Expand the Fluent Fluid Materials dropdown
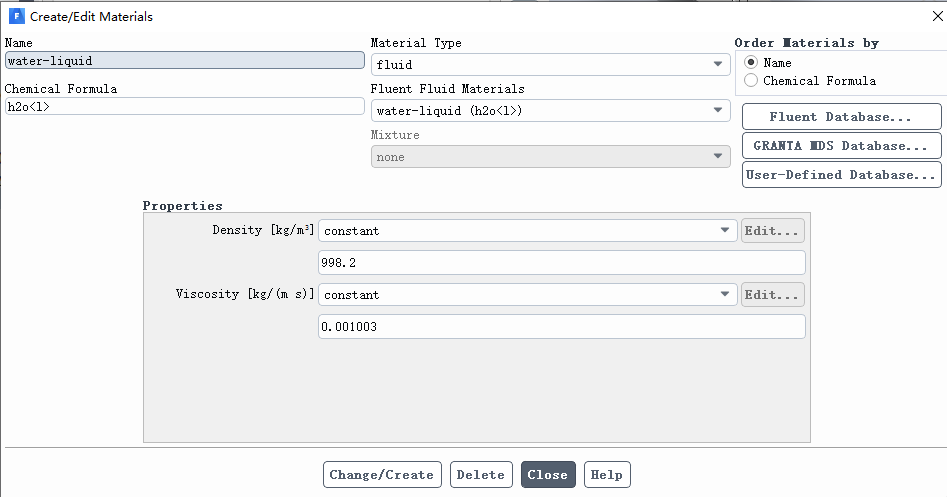Viewport: 947px width, 497px height. [551, 111]
